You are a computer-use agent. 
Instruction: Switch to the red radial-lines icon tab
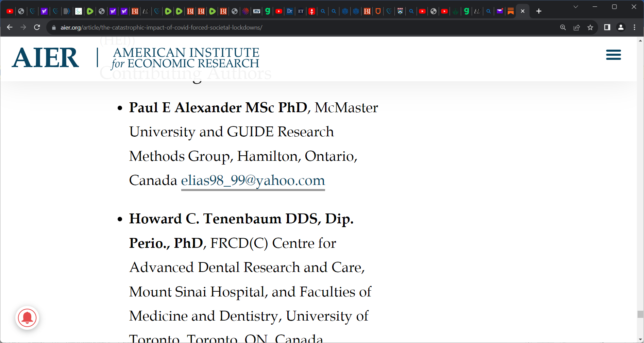[x=245, y=11]
